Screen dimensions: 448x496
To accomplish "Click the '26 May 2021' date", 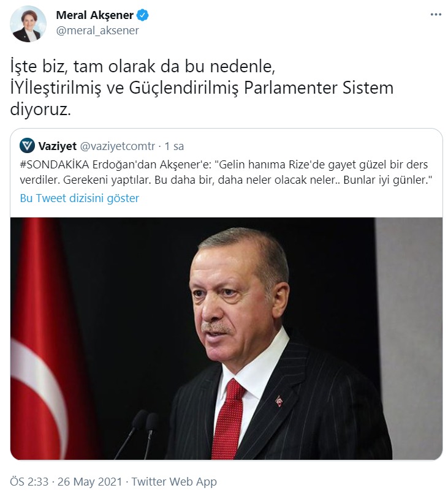I will coord(89,482).
